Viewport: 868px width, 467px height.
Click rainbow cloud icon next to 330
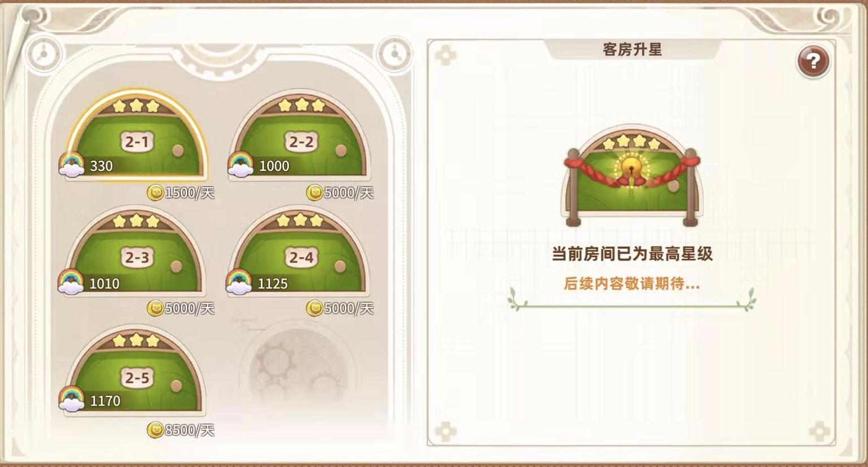point(72,165)
